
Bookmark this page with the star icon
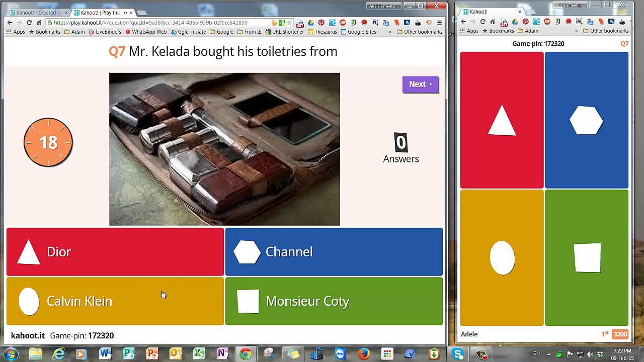point(289,23)
